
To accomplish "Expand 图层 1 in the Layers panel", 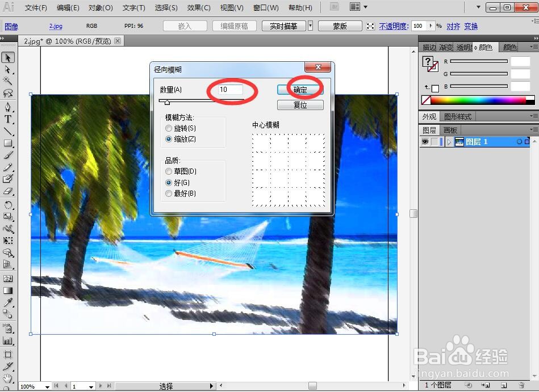I will coord(449,141).
